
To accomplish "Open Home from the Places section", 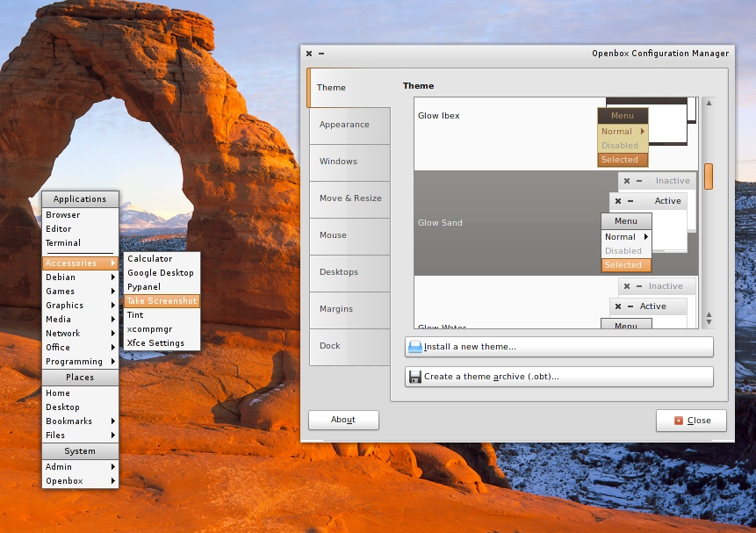I will point(80,393).
